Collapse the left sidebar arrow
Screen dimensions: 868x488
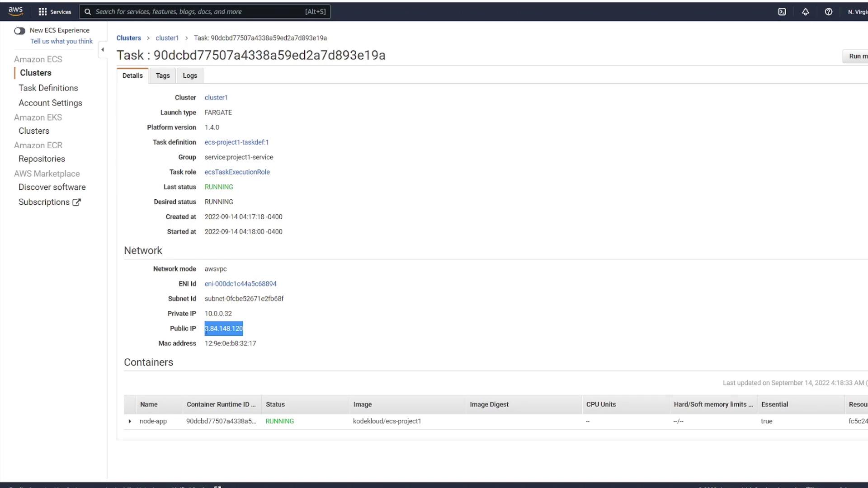pos(103,50)
